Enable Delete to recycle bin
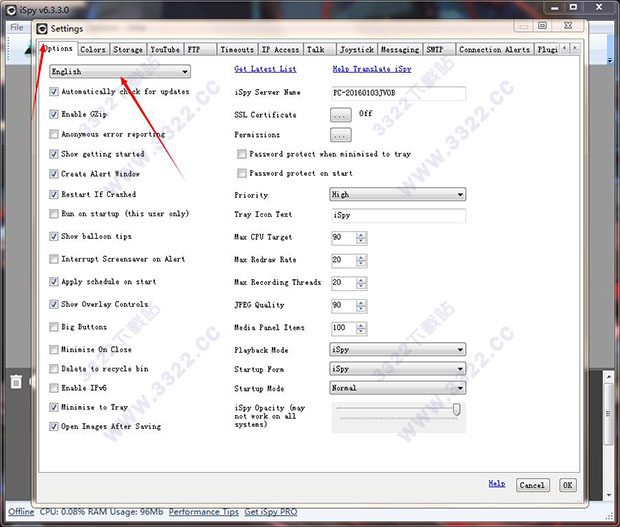The height and width of the screenshot is (527, 620). pos(54,369)
